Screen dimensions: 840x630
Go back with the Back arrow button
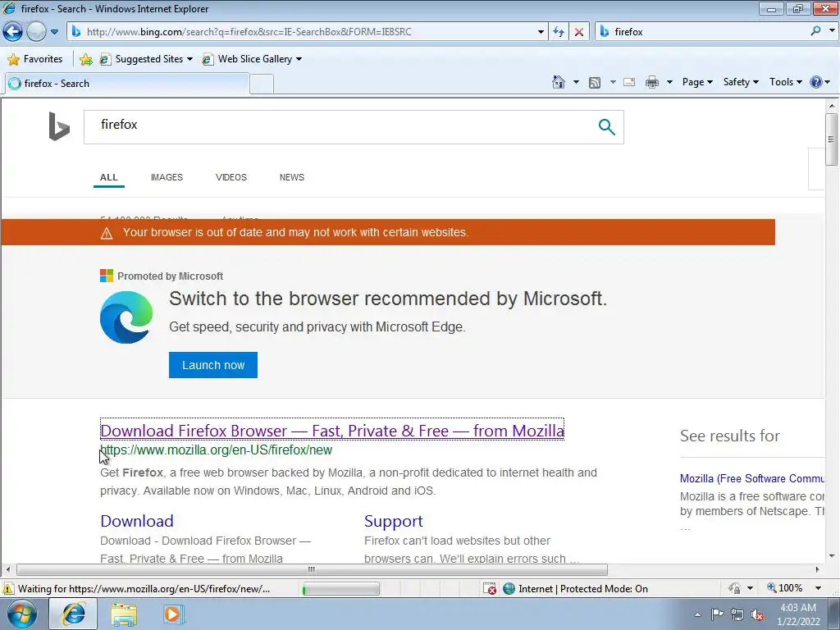tap(13, 32)
